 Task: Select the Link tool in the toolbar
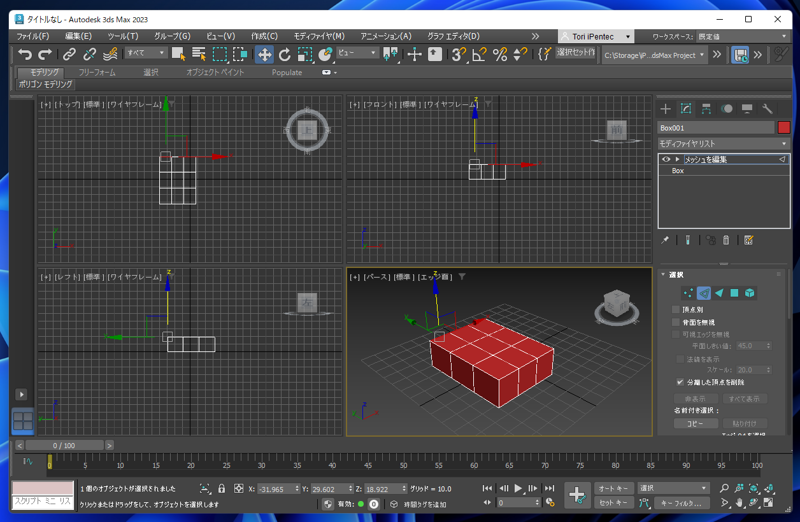69,54
